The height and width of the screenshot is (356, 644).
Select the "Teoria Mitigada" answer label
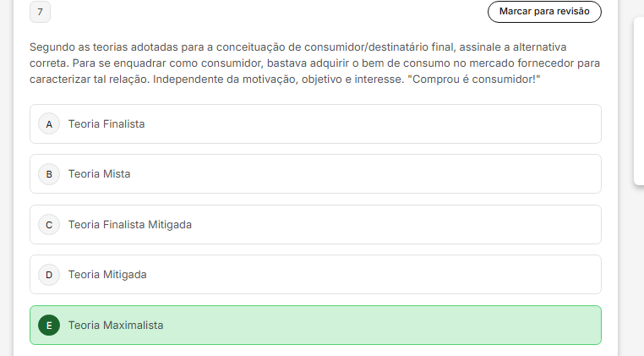pos(107,275)
